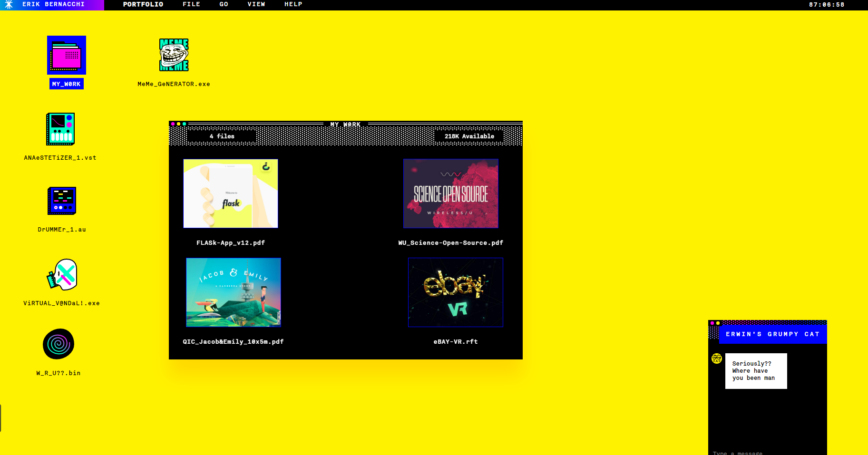Image resolution: width=868 pixels, height=455 pixels.
Task: Open the GO menu
Action: click(224, 4)
